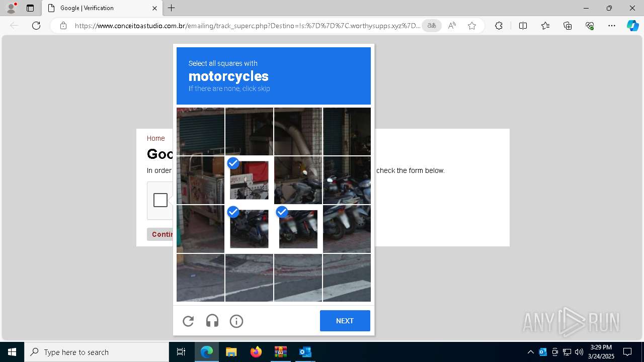The width and height of the screenshot is (644, 362).
Task: Open the Copilot sidebar
Action: click(632, 26)
